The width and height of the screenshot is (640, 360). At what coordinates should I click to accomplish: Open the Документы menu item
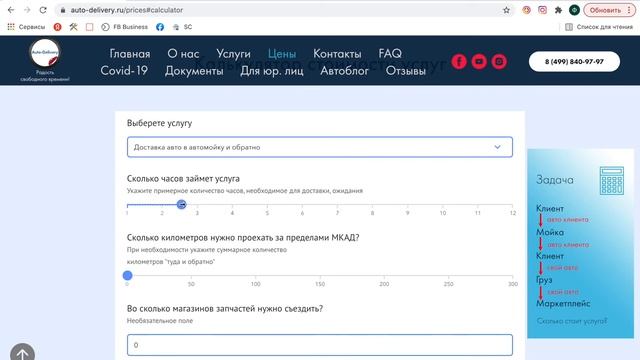[194, 71]
